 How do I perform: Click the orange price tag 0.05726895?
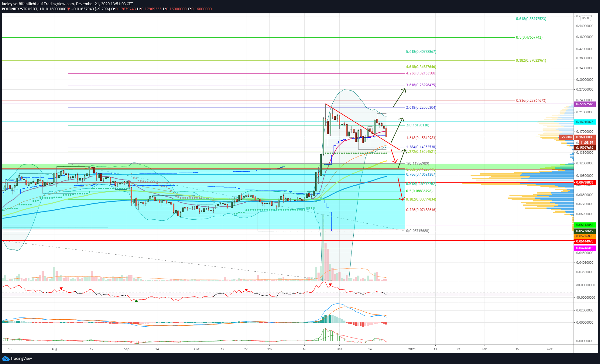pyautogui.click(x=585, y=236)
